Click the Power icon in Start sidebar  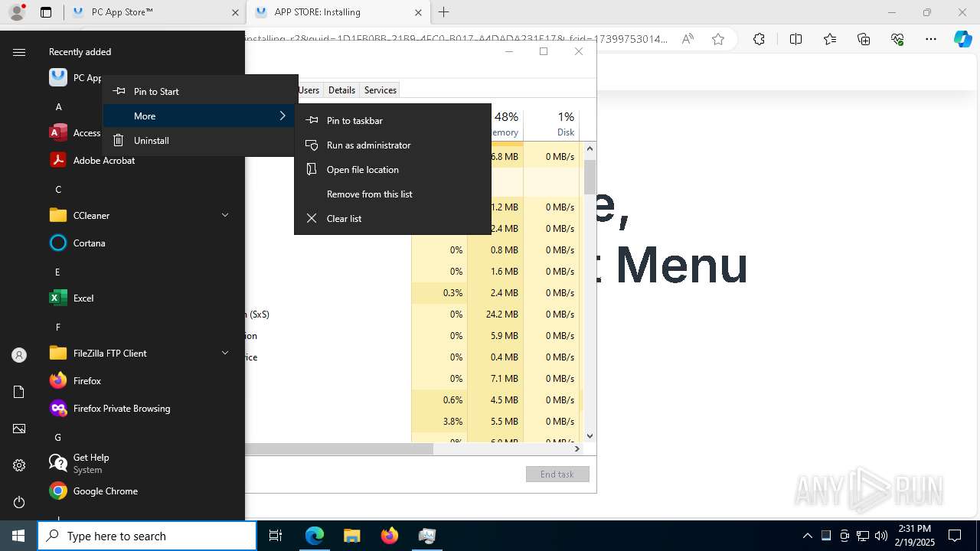(x=19, y=502)
